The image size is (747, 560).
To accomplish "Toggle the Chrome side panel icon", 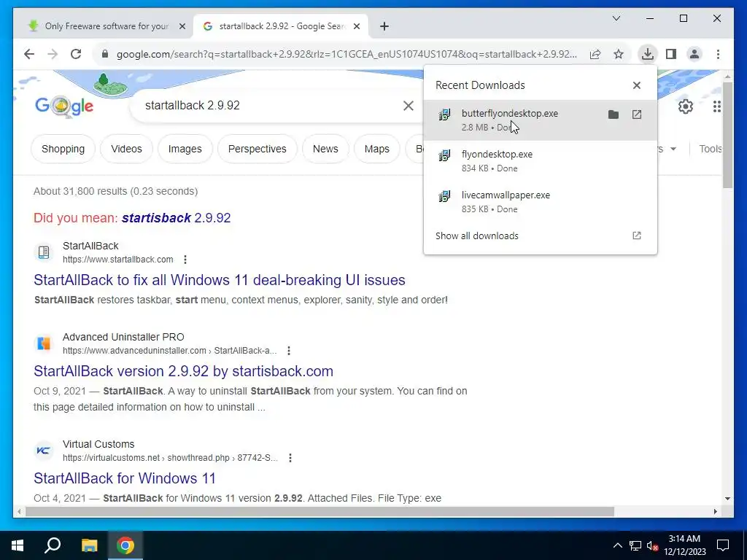I will pyautogui.click(x=671, y=54).
